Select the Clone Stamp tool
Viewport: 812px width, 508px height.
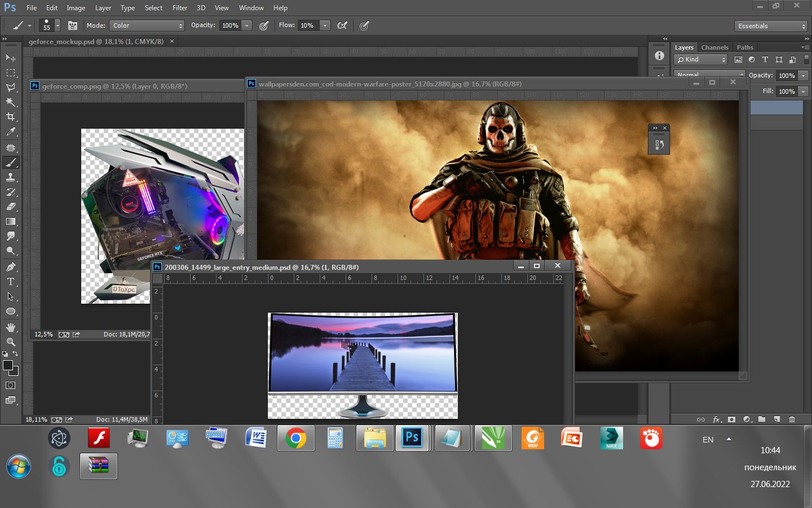point(11,177)
